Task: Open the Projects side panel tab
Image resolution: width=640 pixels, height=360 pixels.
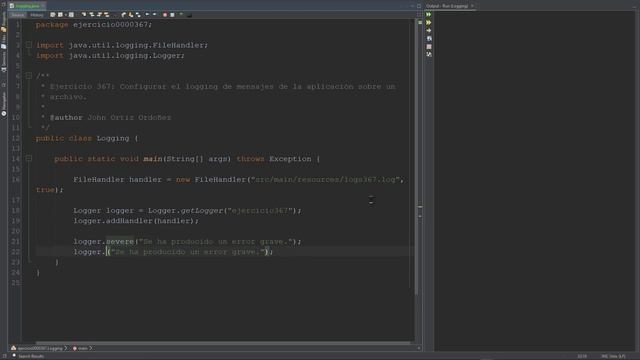Action: pyautogui.click(x=4, y=21)
